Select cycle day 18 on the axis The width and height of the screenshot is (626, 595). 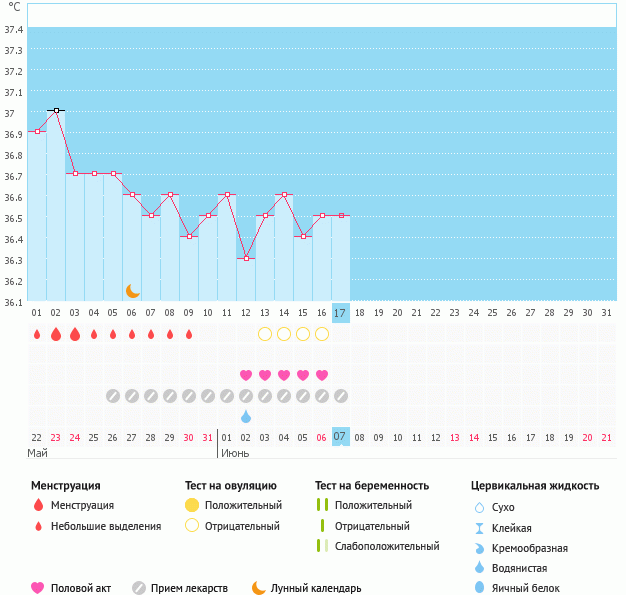(360, 313)
